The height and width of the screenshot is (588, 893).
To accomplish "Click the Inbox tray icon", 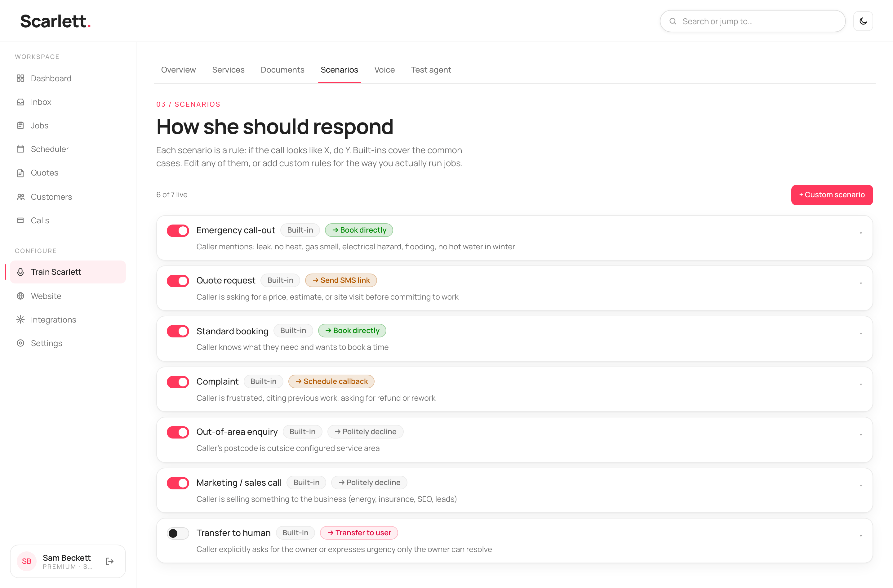I will 21,102.
